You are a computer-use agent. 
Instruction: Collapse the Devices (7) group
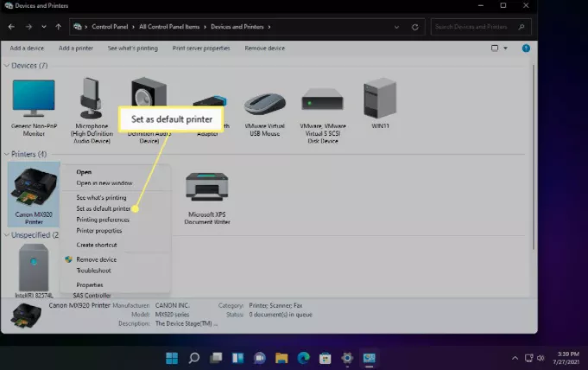6,66
